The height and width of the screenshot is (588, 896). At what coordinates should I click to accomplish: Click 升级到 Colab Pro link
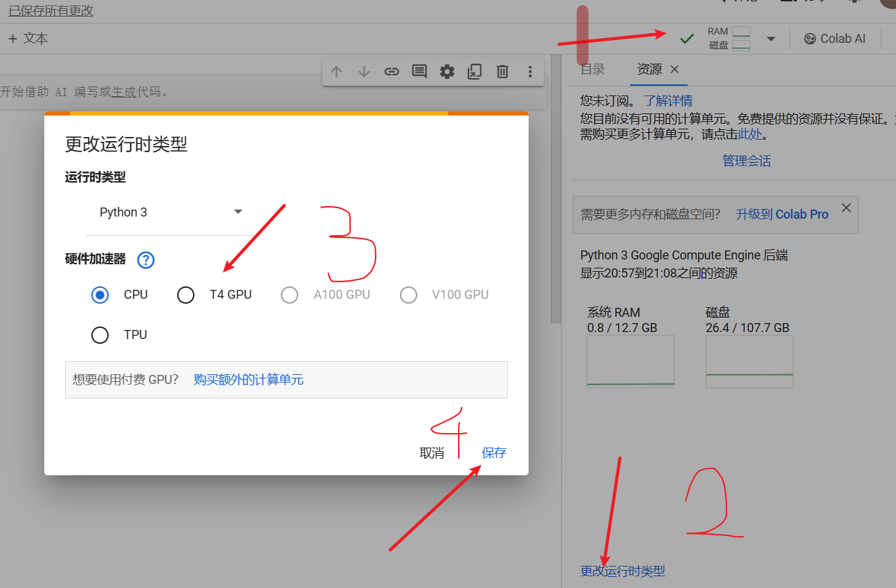[782, 214]
